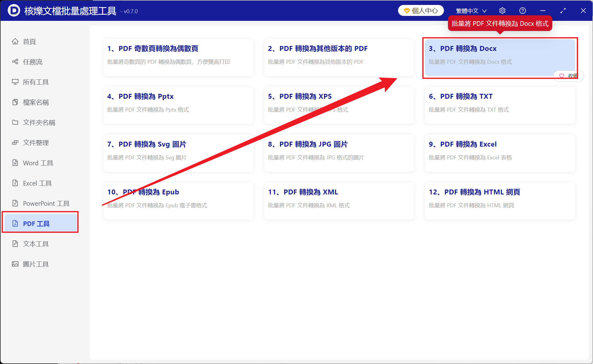Screen dimensions: 593x364
Task: Click the app logo in title bar
Action: click(14, 11)
